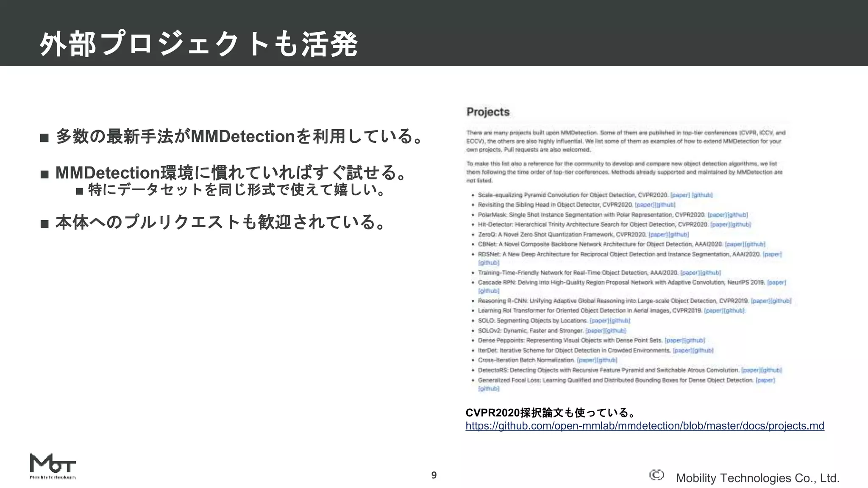868x488 pixels.
Task: Open github link for Reasoning R-CNN
Action: pos(781,301)
